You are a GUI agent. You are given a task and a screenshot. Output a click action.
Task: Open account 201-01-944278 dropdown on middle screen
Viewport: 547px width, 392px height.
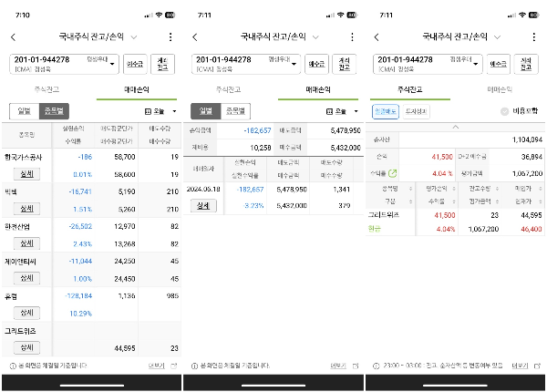tap(246, 64)
